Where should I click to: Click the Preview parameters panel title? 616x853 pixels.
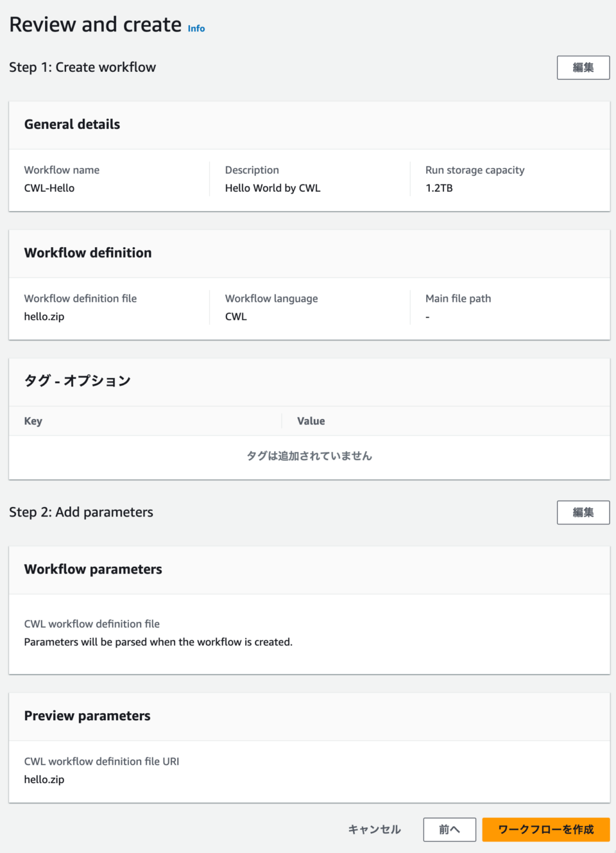tap(87, 716)
